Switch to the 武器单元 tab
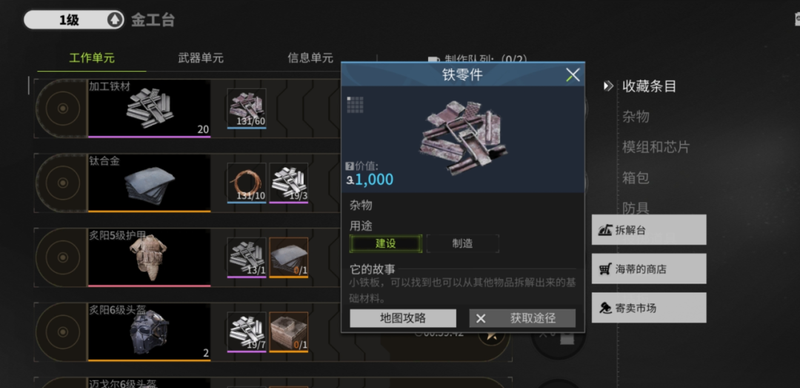 coord(201,58)
